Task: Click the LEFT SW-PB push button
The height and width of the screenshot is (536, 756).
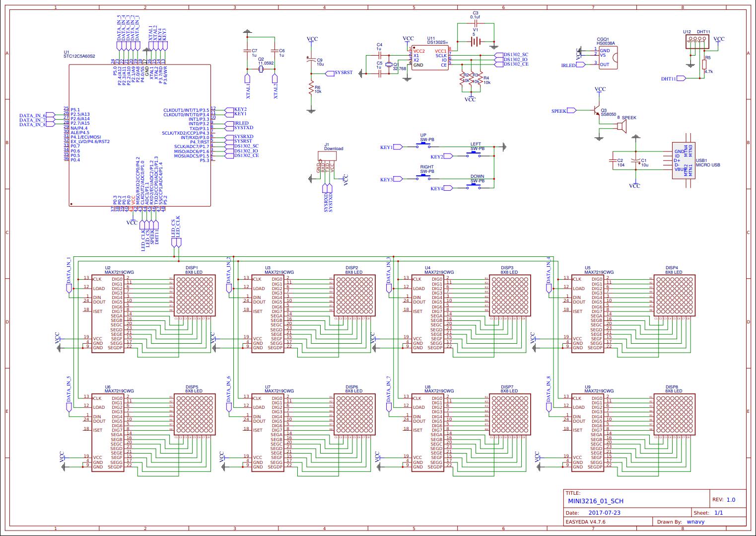Action: point(474,154)
